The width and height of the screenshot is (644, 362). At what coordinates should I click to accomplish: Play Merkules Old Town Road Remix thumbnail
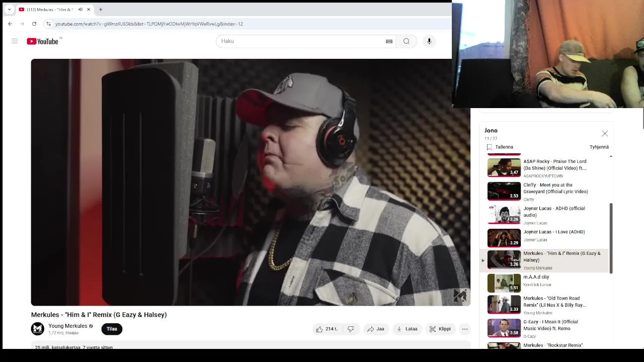[x=504, y=304]
